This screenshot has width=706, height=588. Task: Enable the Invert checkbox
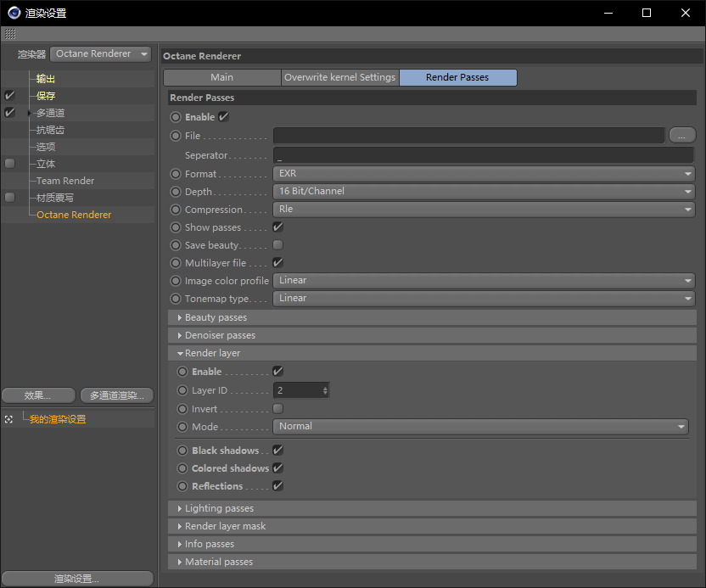(x=277, y=408)
